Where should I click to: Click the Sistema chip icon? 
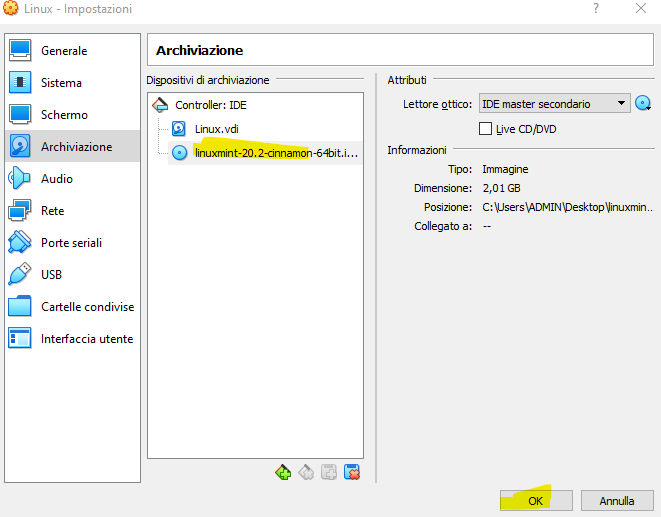click(20, 82)
